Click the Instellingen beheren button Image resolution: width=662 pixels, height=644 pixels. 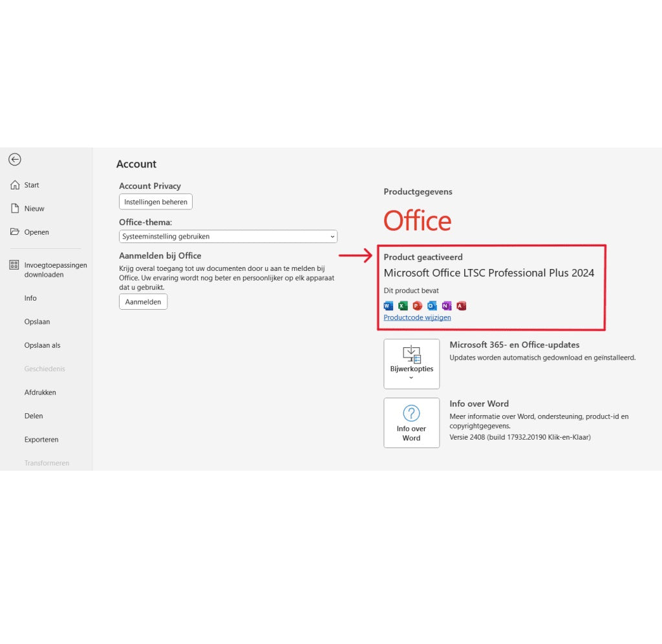(156, 202)
